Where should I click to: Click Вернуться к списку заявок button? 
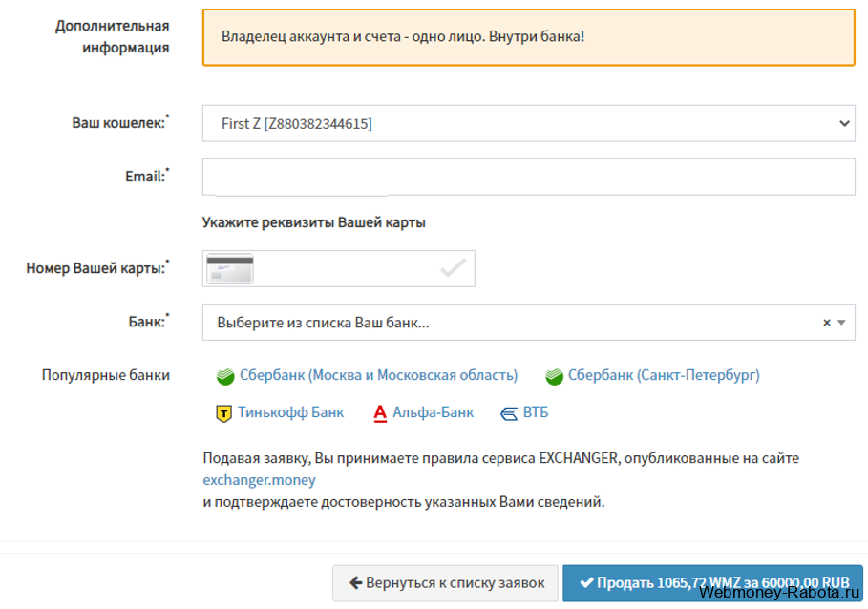[445, 583]
